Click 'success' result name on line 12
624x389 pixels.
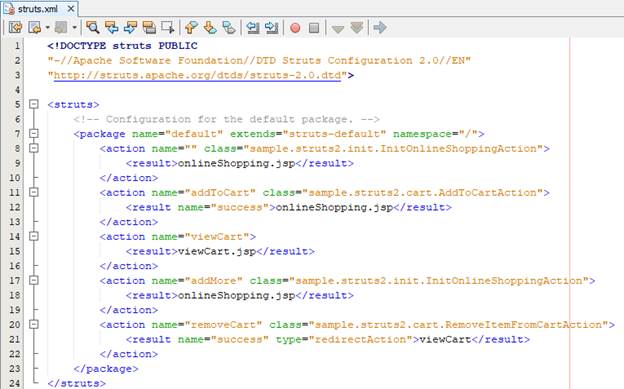pos(240,207)
